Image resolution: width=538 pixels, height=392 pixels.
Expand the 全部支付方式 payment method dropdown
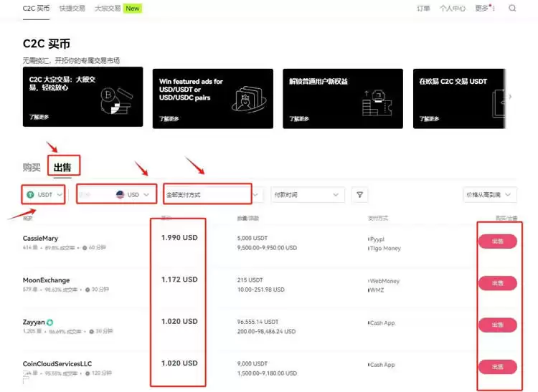tap(208, 194)
